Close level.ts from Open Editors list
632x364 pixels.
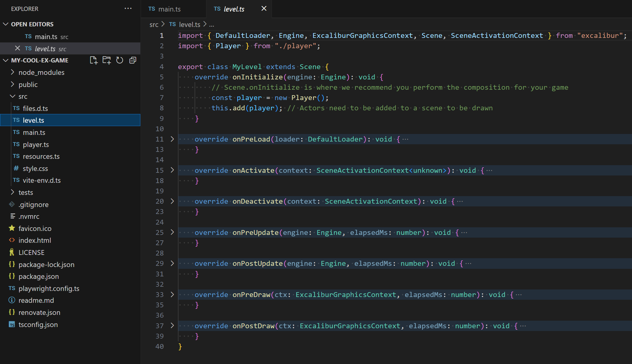click(18, 48)
